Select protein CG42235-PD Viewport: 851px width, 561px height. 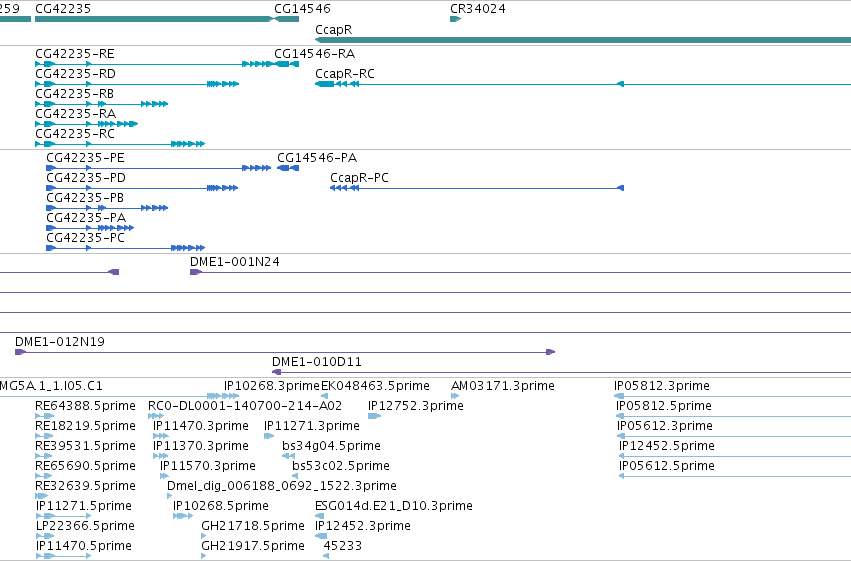(x=142, y=188)
